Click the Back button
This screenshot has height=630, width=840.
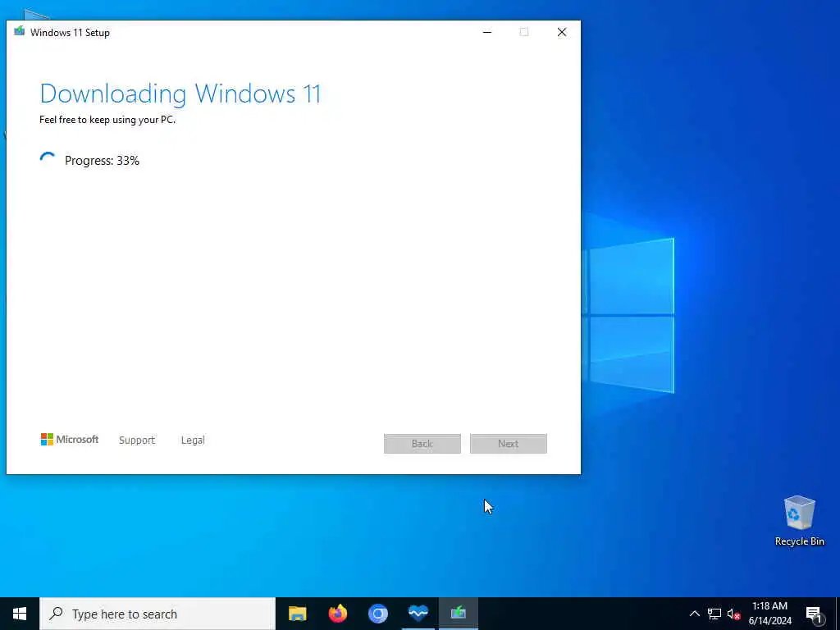(422, 444)
